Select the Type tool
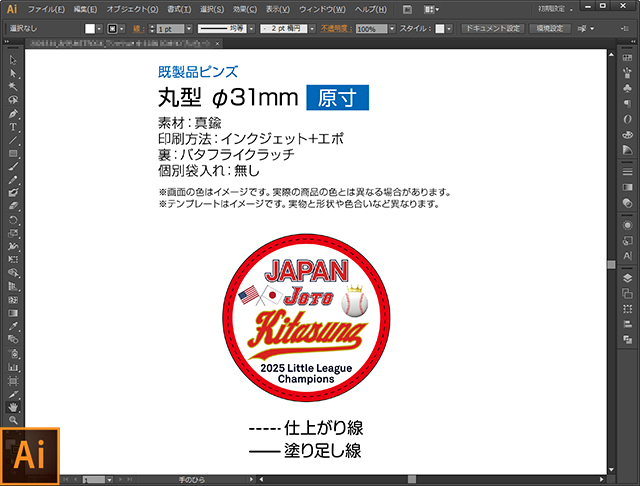This screenshot has width=640, height=486. pyautogui.click(x=13, y=127)
